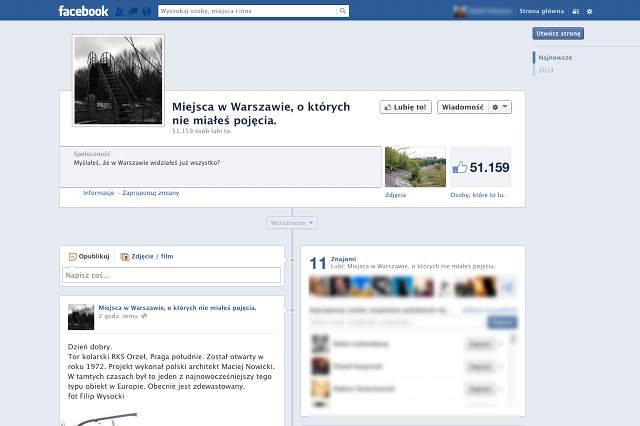Image resolution: width=640 pixels, height=426 pixels.
Task: Click blue submit button in Znajomi box
Action: coord(502,322)
